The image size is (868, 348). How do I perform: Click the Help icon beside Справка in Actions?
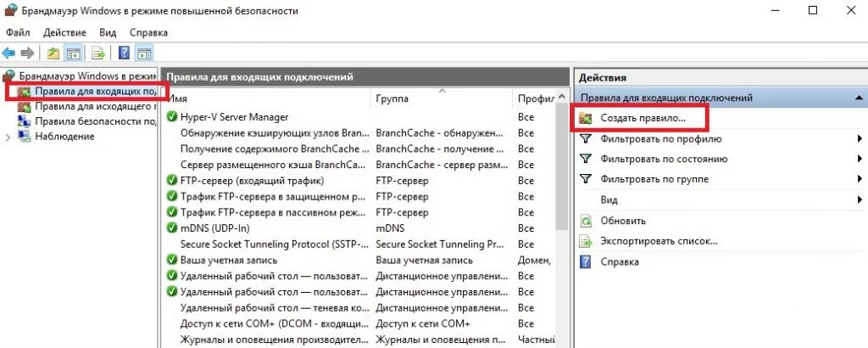pos(586,261)
